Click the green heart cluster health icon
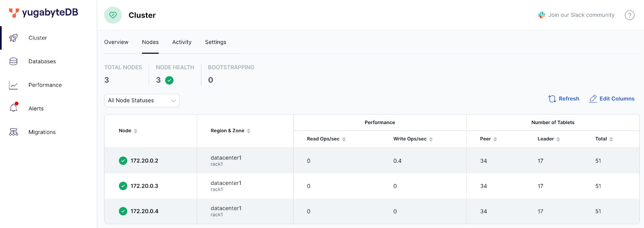The image size is (644, 228). (x=113, y=15)
